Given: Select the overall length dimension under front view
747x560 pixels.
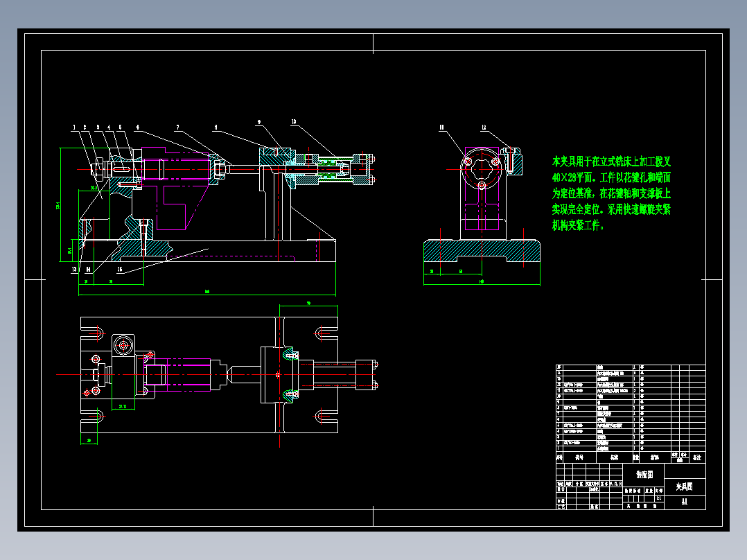Looking at the screenshot, I should [207, 292].
